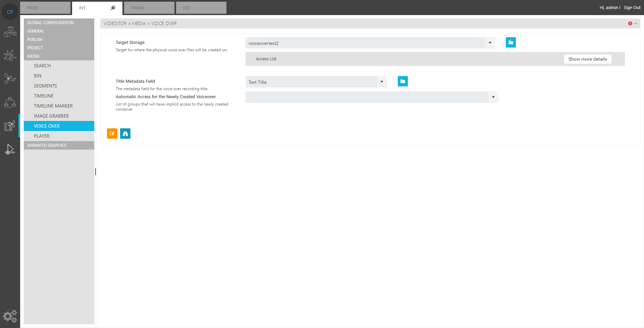Viewport: 644px width, 328px height.
Task: Click the orange edit pencil button
Action: click(112, 134)
